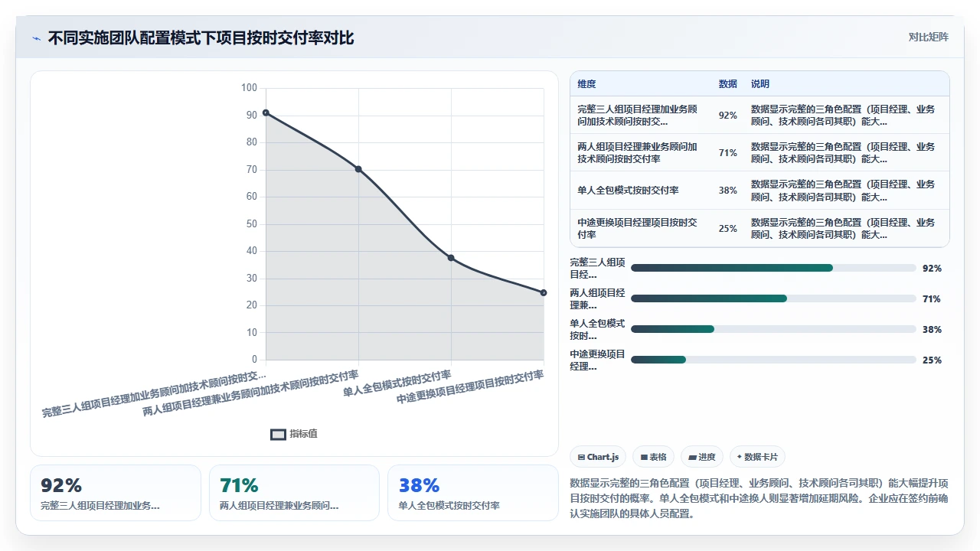The width and height of the screenshot is (980, 551).
Task: Click the Chart.js tag icon
Action: click(581, 457)
